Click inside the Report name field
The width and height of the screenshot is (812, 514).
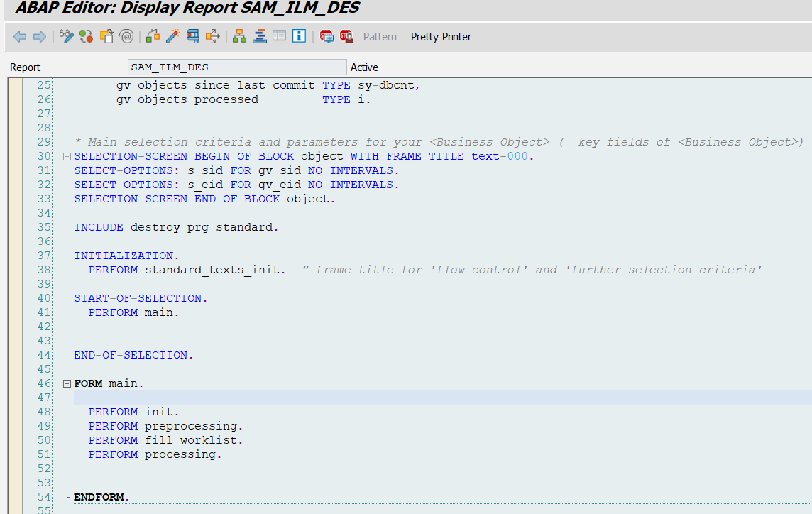pyautogui.click(x=238, y=67)
